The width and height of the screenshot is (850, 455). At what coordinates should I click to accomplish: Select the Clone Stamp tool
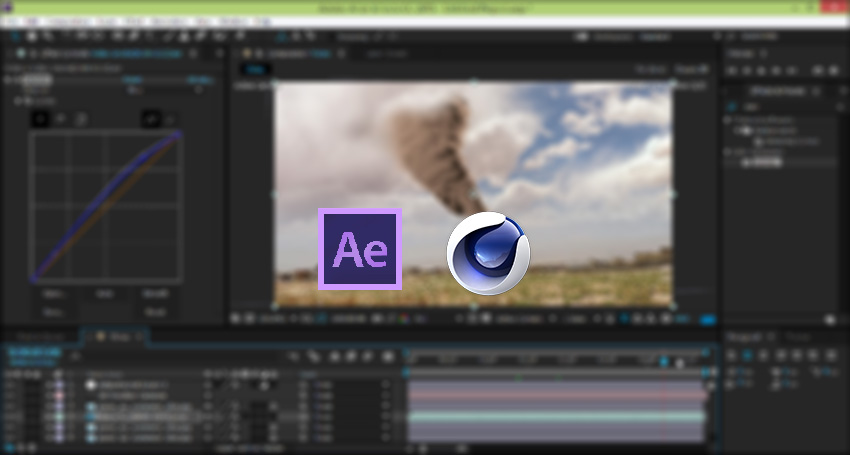(x=184, y=36)
